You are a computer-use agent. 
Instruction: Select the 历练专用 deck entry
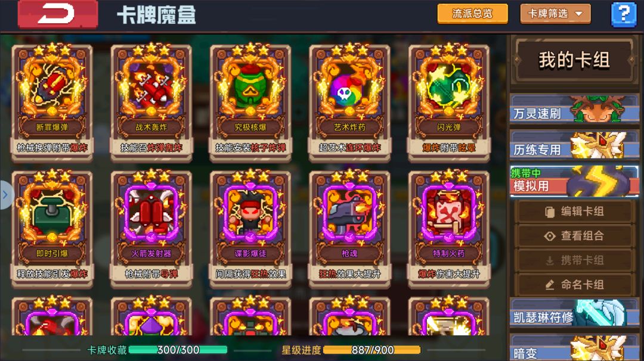pos(574,145)
